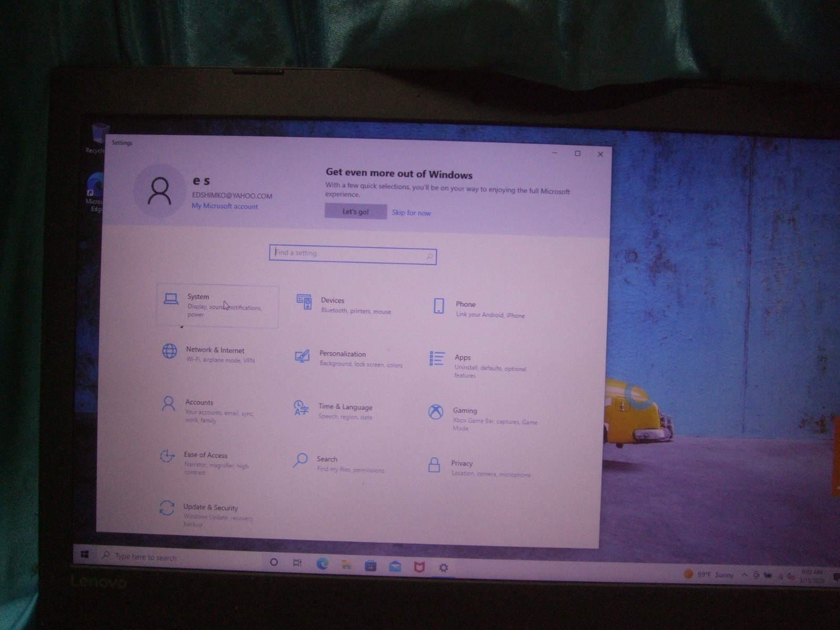Open Update & Security refresh icon
Screen dimensions: 840x630
[x=166, y=508]
